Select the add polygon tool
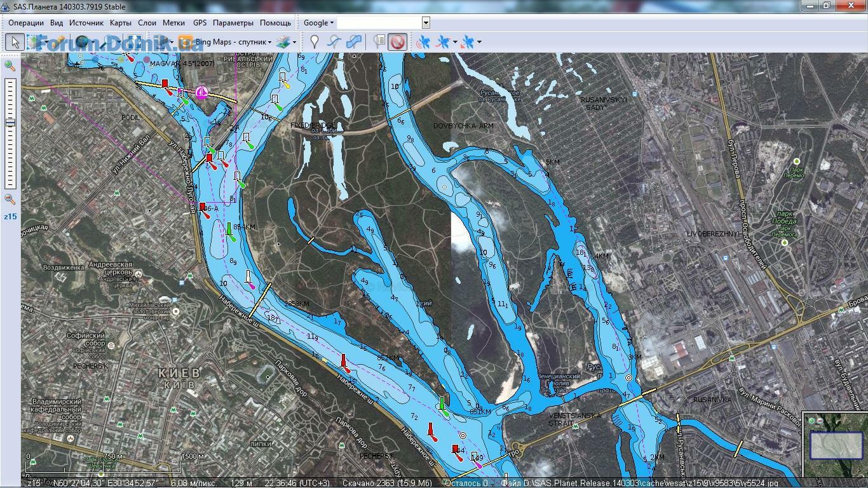This screenshot has height=488, width=868. [x=355, y=42]
